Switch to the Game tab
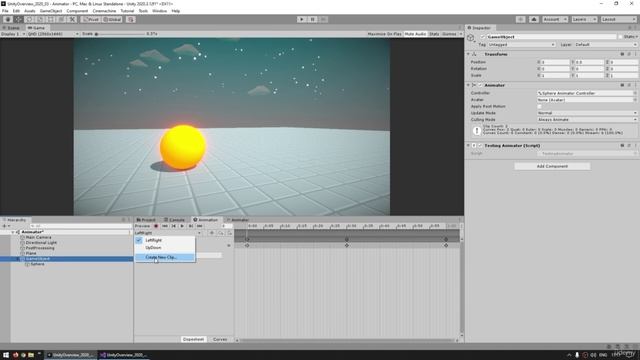 pos(37,28)
